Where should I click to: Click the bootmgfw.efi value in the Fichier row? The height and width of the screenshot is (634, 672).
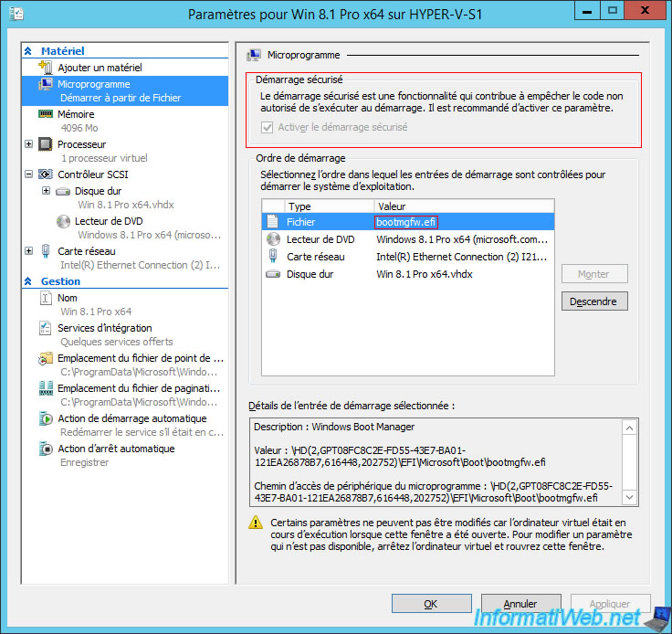406,222
